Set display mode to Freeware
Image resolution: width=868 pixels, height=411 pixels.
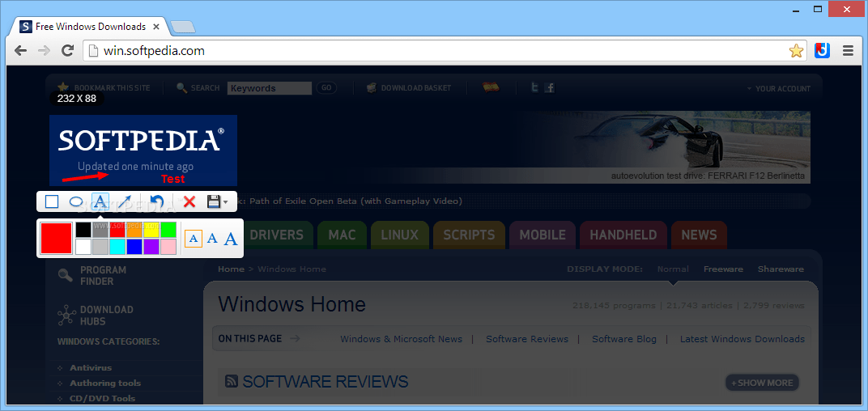tap(723, 269)
